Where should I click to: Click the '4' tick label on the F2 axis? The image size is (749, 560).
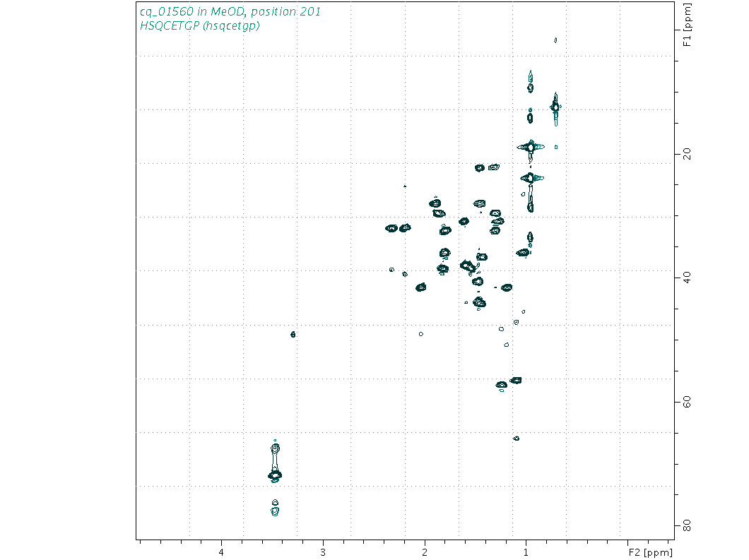[x=222, y=552]
